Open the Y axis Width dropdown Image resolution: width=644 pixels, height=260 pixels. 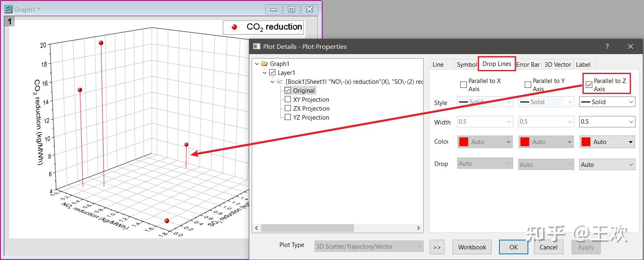(546, 121)
